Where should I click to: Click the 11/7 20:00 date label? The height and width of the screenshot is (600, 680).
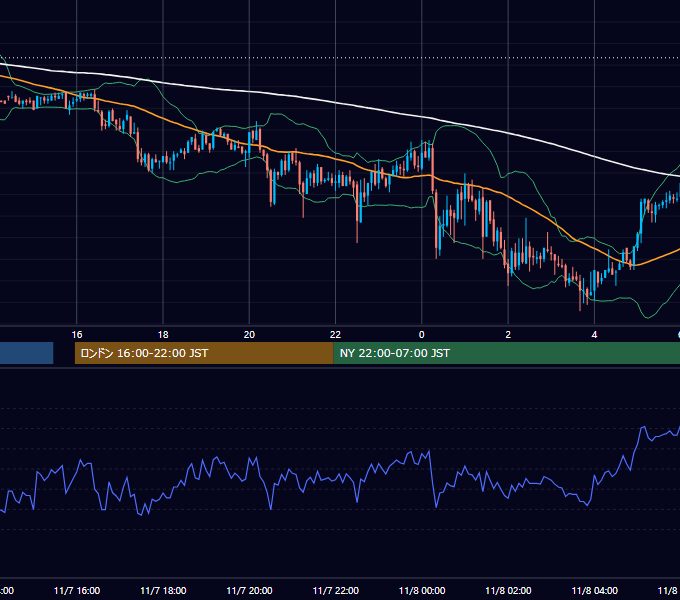pos(249,590)
